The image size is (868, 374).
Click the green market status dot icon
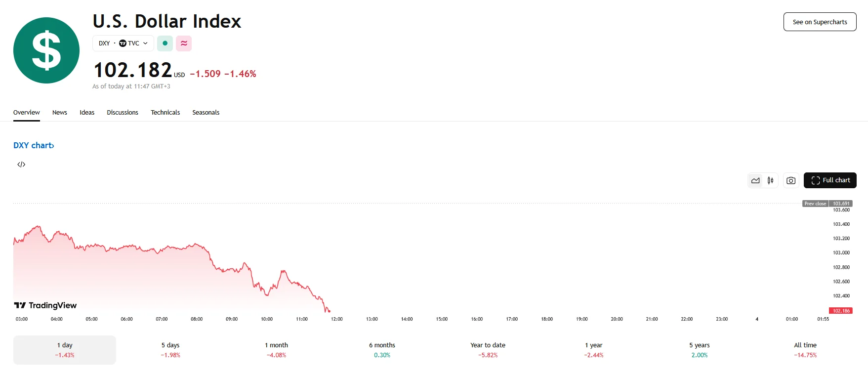[x=165, y=43]
